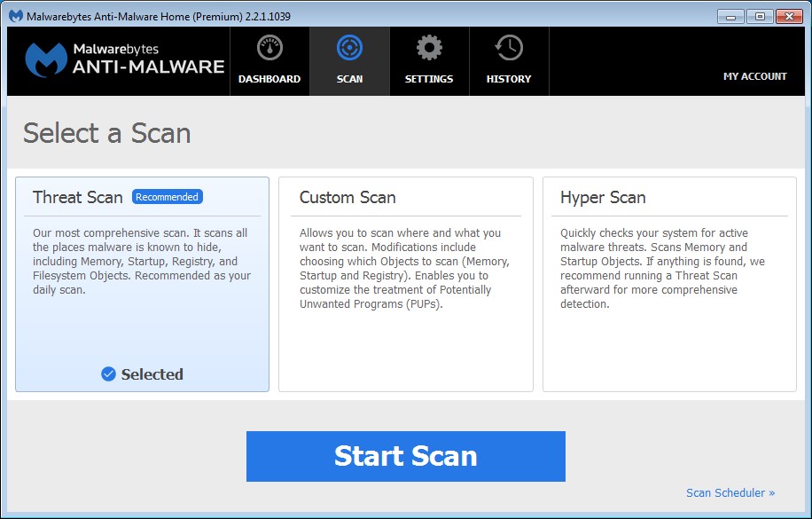Switch to the Settings tab
Viewport: 812px width, 519px height.
(x=429, y=60)
